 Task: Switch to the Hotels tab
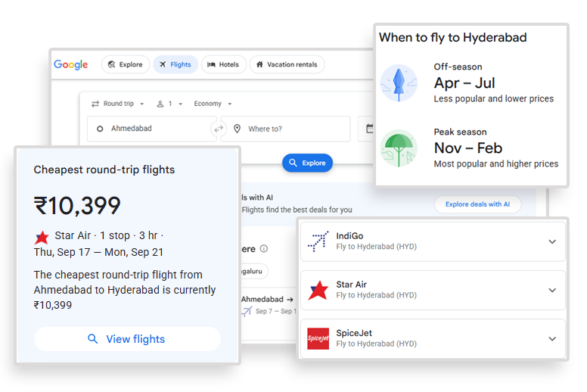pyautogui.click(x=223, y=64)
